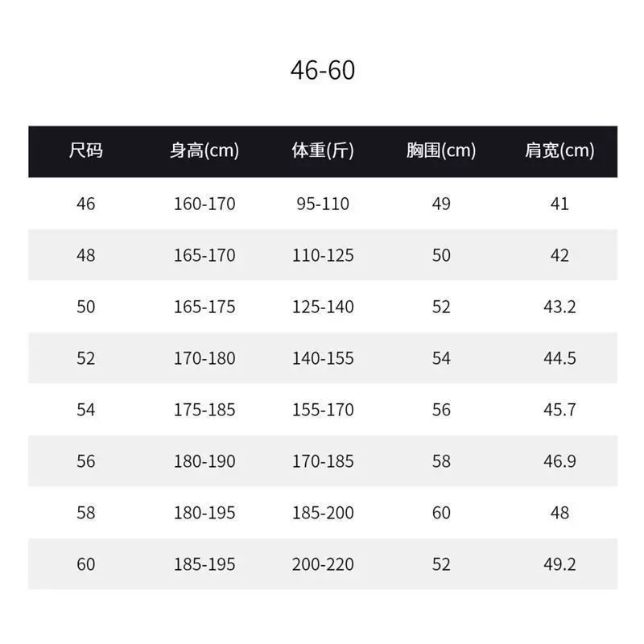Click weight range 110-125

pos(323,255)
